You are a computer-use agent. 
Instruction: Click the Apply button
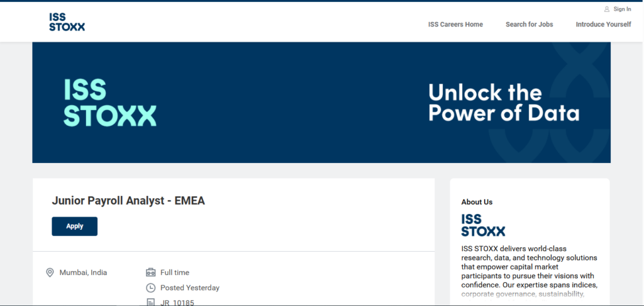point(75,226)
